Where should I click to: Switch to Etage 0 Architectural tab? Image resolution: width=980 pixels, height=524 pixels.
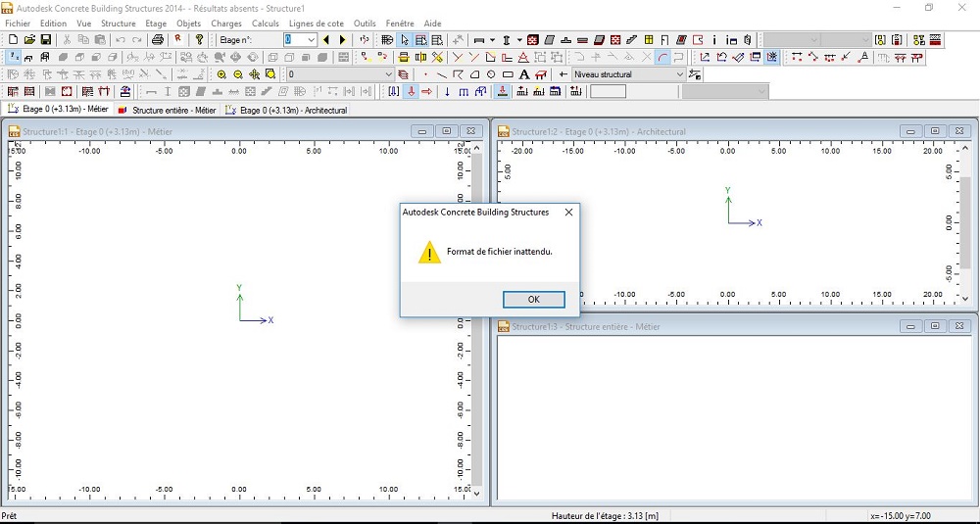pos(286,110)
